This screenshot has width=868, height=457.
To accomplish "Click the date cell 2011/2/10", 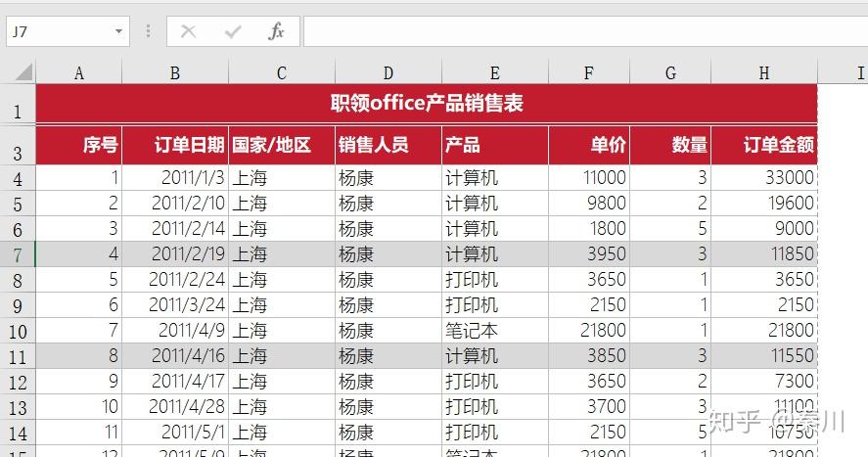I will (175, 203).
